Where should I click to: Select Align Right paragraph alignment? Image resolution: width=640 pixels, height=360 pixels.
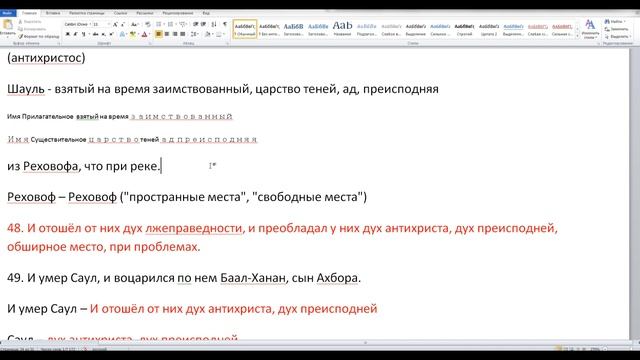point(175,34)
